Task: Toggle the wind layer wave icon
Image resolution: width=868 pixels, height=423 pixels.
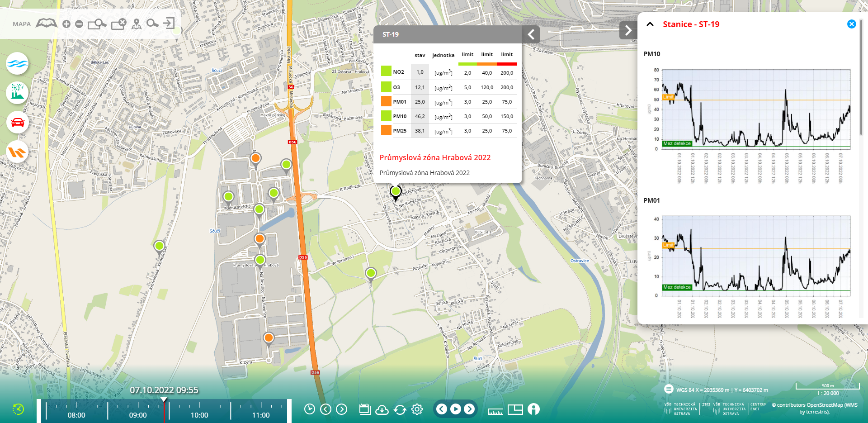Action: (x=17, y=63)
